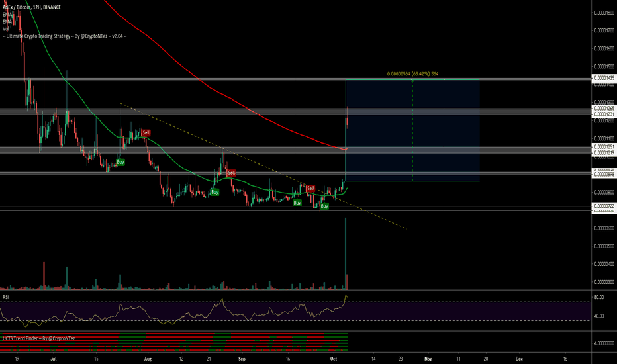Click the Sep date on the time axis

tap(242, 359)
